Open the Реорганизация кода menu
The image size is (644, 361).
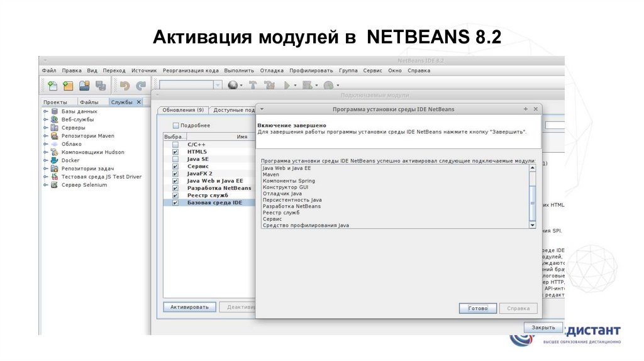[191, 70]
